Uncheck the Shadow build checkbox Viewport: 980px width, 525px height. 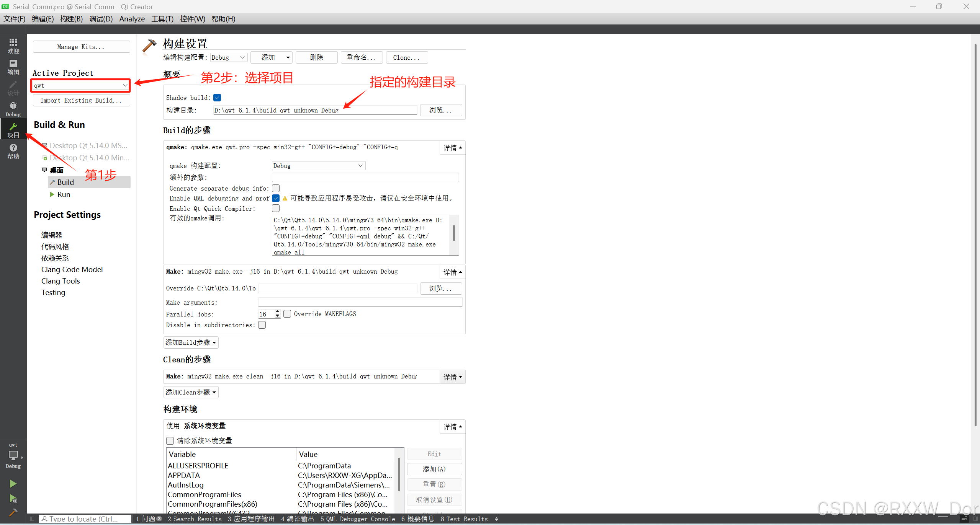pos(217,98)
